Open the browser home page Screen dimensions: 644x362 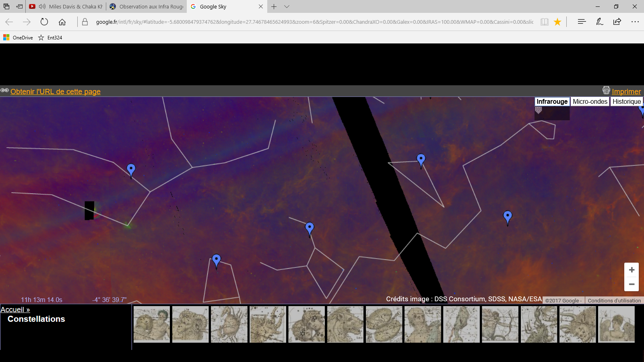pos(62,22)
